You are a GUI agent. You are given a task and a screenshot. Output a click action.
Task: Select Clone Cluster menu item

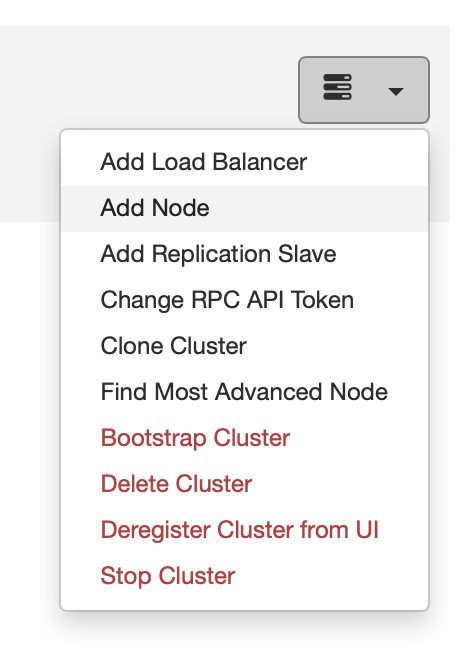point(244,346)
